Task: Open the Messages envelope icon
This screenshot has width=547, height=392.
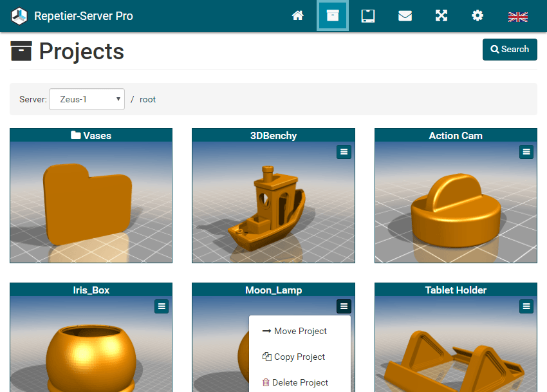Action: (x=405, y=15)
